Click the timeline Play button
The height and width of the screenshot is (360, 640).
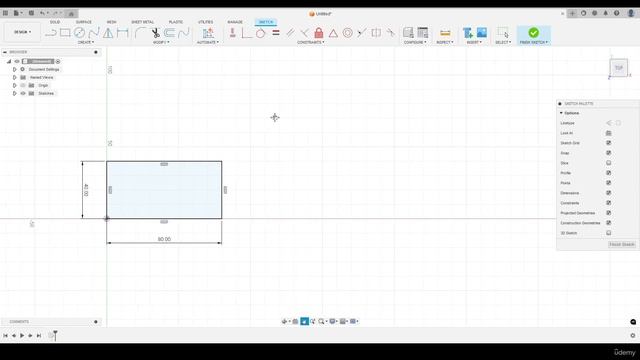click(22, 336)
